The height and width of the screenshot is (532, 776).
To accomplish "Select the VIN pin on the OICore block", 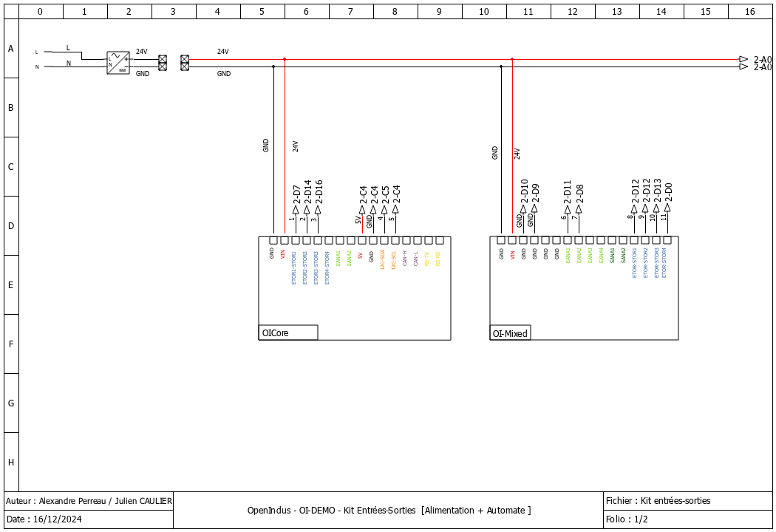I will [x=284, y=241].
